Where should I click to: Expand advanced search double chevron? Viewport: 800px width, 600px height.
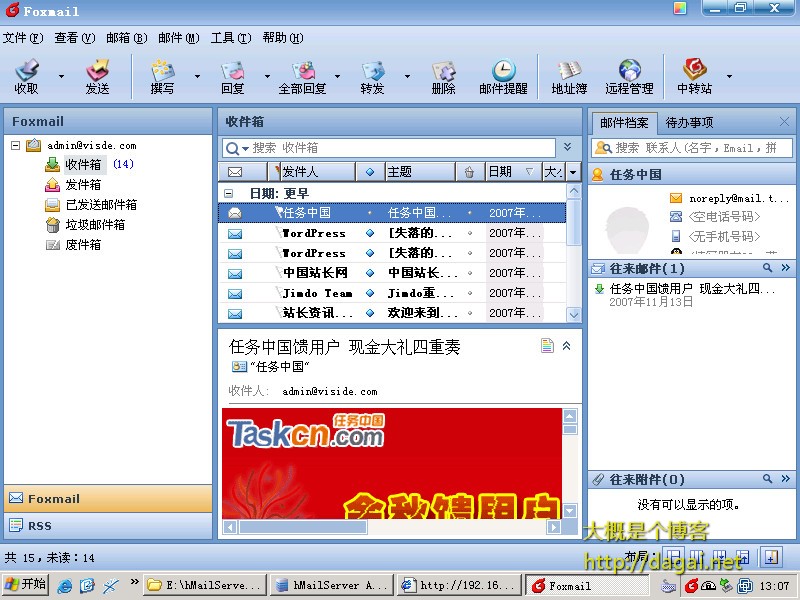coord(567,147)
